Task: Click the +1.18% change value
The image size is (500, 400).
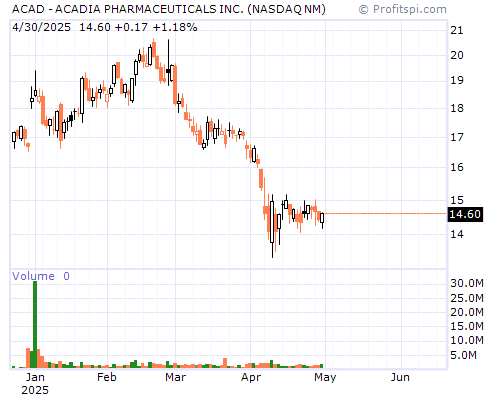Action: coord(175,27)
